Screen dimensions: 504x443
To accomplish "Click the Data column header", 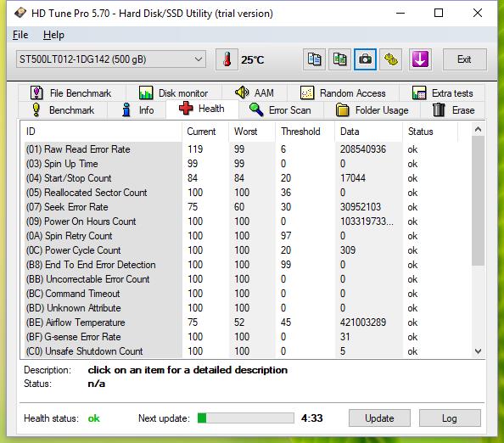I will (x=368, y=132).
